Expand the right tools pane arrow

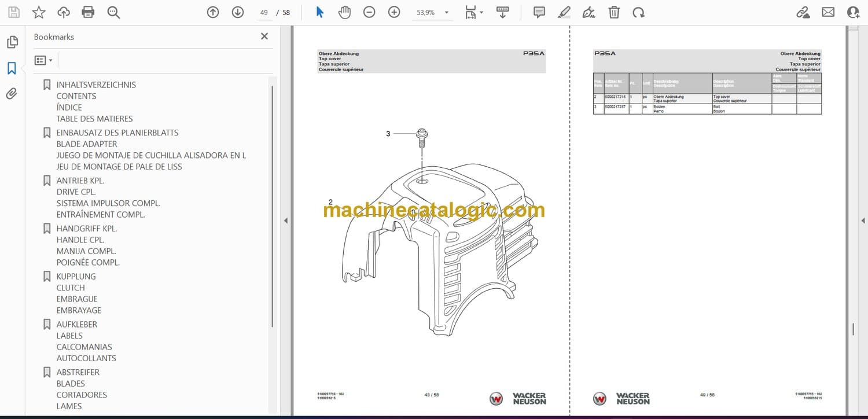pyautogui.click(x=863, y=220)
